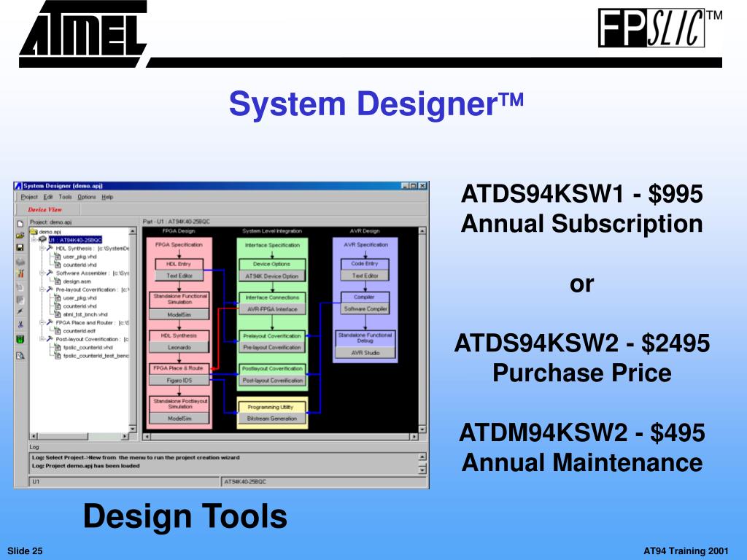Select the demo.apj tree root
Screen dimensions: 747x560
pyautogui.click(x=50, y=232)
